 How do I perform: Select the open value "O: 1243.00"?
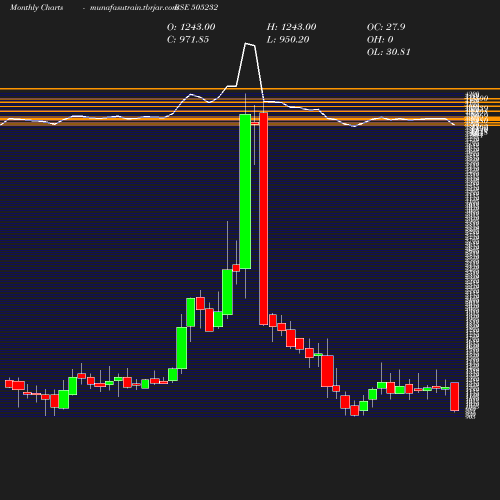pyautogui.click(x=191, y=27)
